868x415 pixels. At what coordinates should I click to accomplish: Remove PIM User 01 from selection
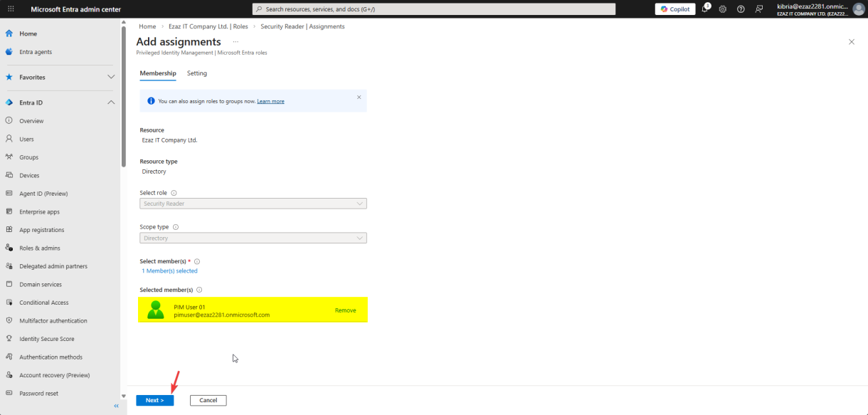pos(345,310)
